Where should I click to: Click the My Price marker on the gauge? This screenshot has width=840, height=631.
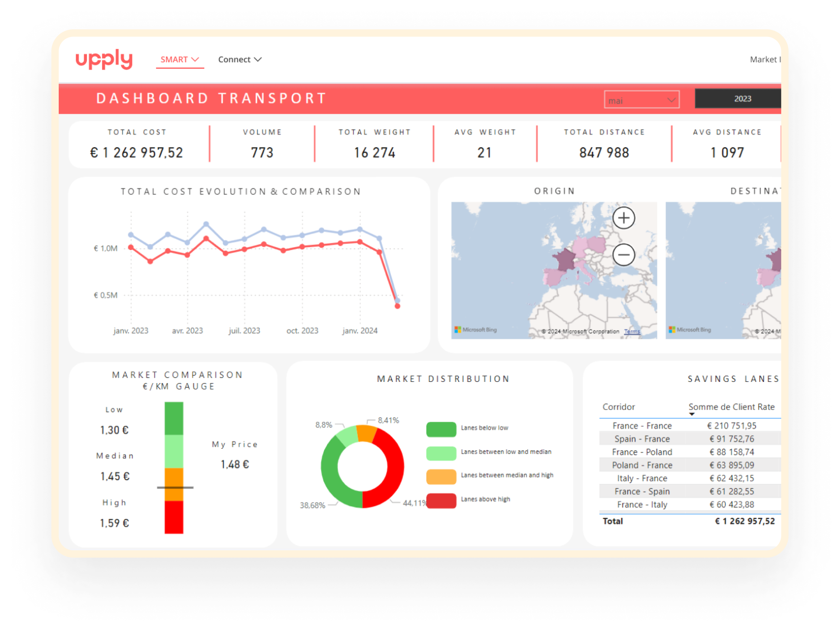175,487
